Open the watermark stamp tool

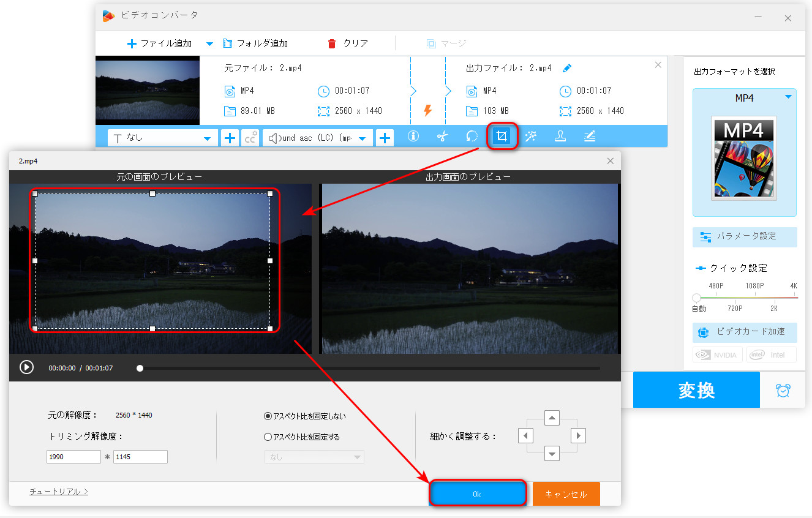tap(560, 137)
